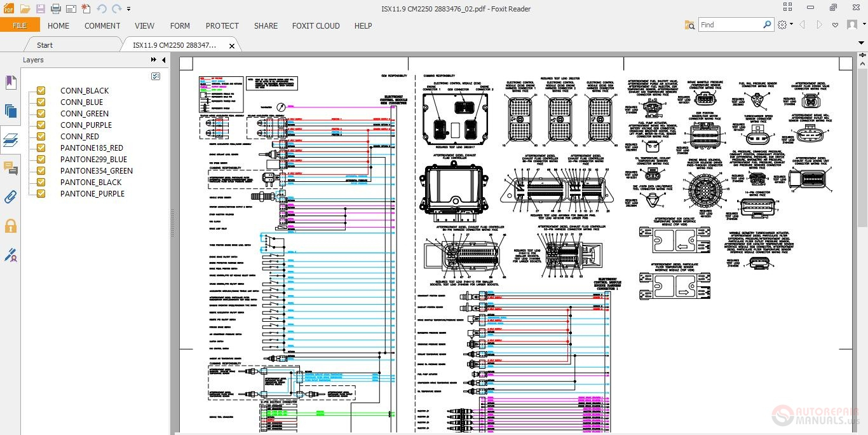The width and height of the screenshot is (868, 435).
Task: Click the Open folder icon
Action: click(25, 9)
